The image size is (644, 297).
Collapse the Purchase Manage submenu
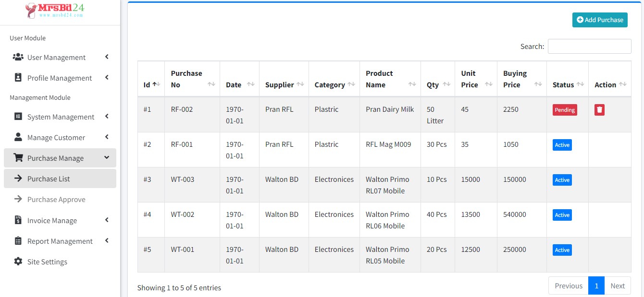(56, 158)
